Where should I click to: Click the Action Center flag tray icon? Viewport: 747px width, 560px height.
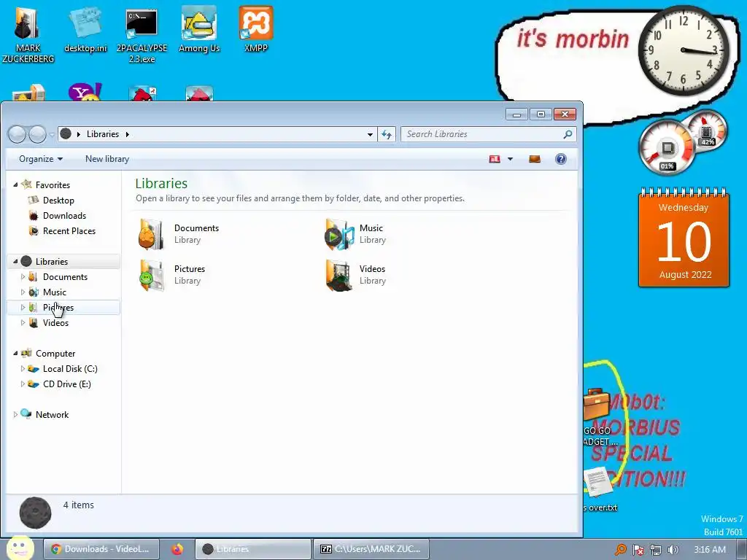[x=638, y=550]
